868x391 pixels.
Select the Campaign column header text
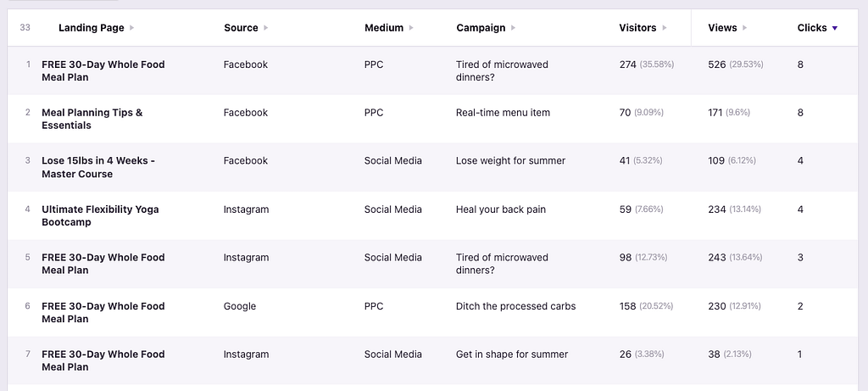tap(481, 28)
